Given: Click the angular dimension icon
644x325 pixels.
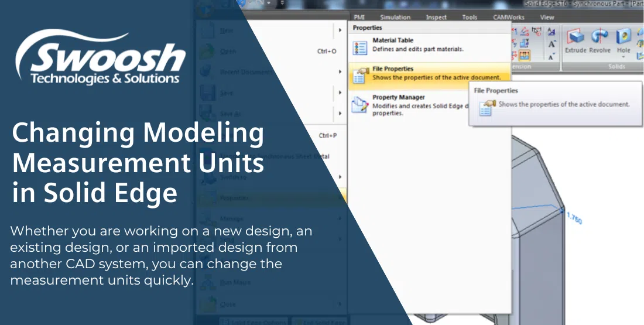Looking at the screenshot, I should (524, 31).
